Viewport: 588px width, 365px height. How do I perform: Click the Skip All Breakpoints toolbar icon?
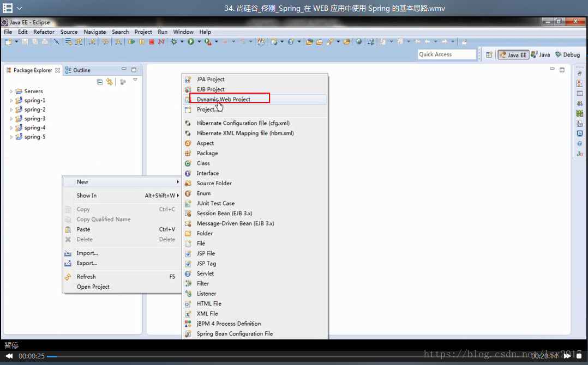[57, 42]
